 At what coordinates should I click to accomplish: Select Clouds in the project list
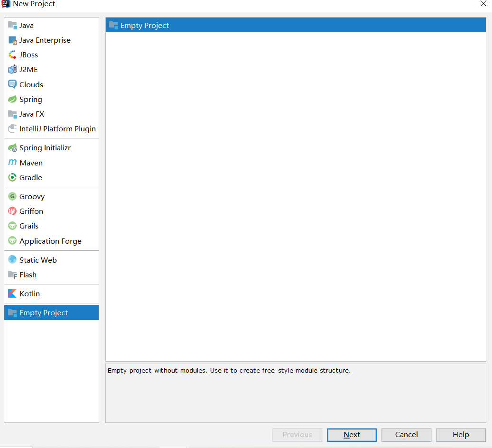tap(51, 84)
